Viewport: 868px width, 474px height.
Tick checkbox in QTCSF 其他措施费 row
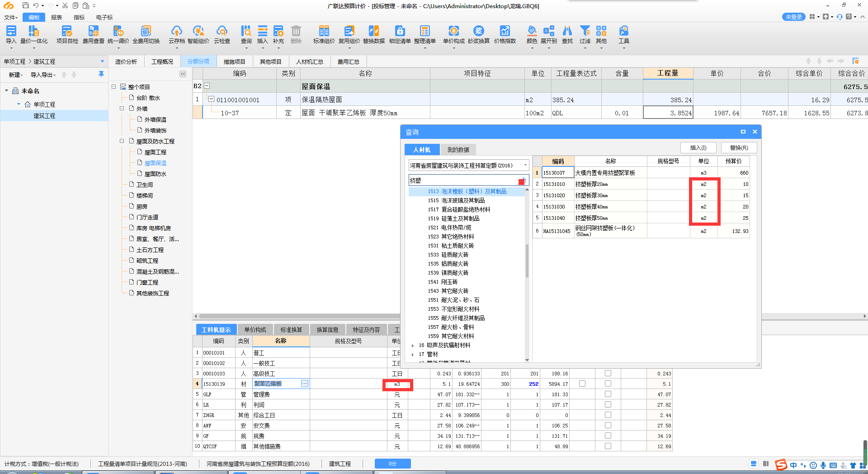[608, 446]
